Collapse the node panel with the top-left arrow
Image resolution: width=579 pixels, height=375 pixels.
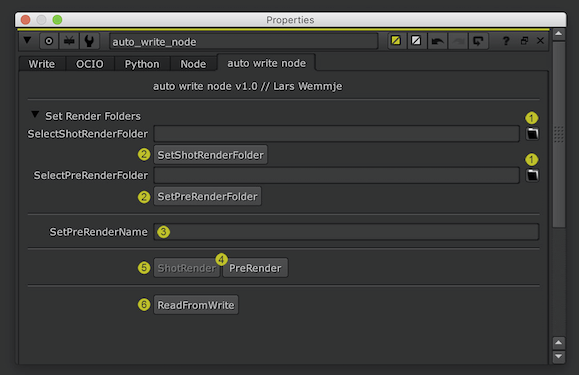coord(27,40)
